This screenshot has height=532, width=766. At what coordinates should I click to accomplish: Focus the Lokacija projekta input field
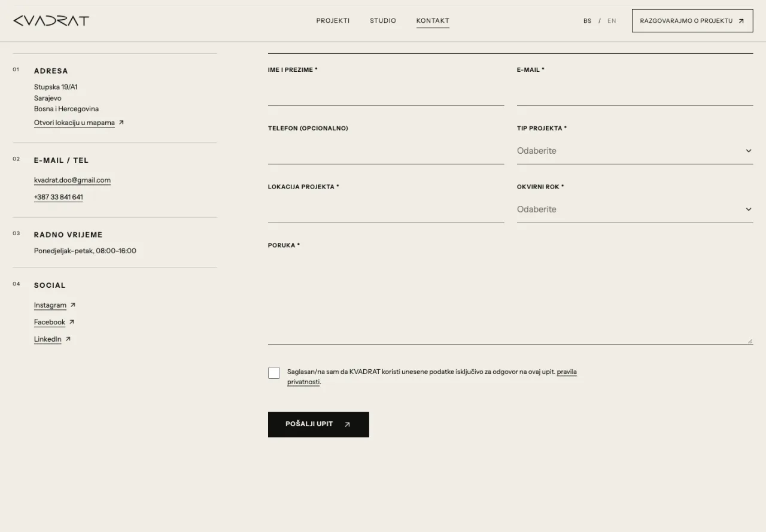pos(386,209)
